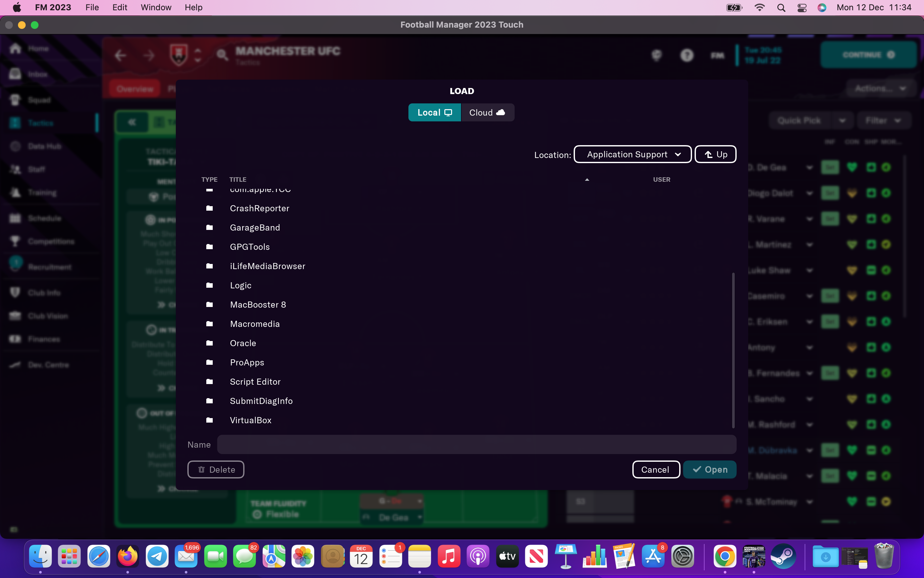This screenshot has height=578, width=924.
Task: Click the ProApps folder icon
Action: coord(209,363)
